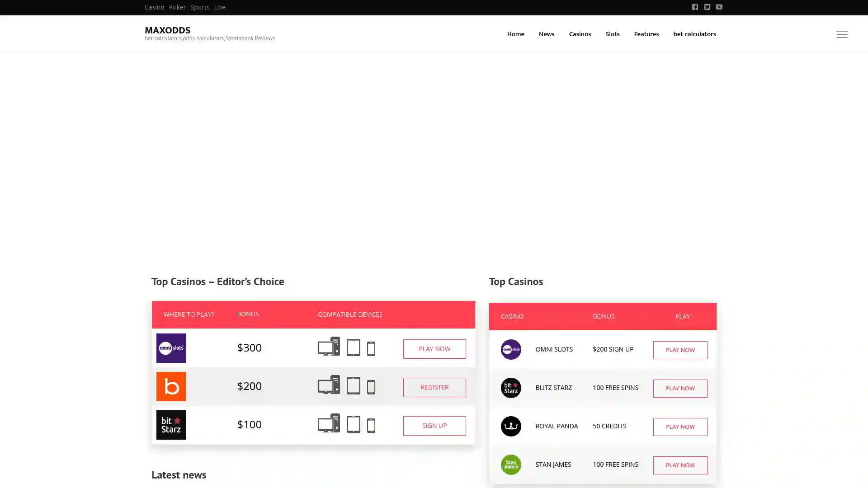Click the desktop device icon in $300 row
The width and height of the screenshot is (868, 488).
[329, 346]
